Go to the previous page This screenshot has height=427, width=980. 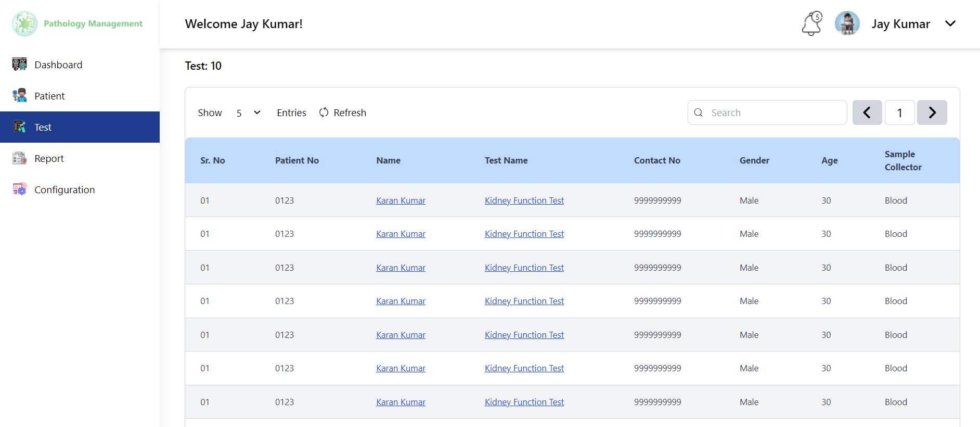(867, 112)
